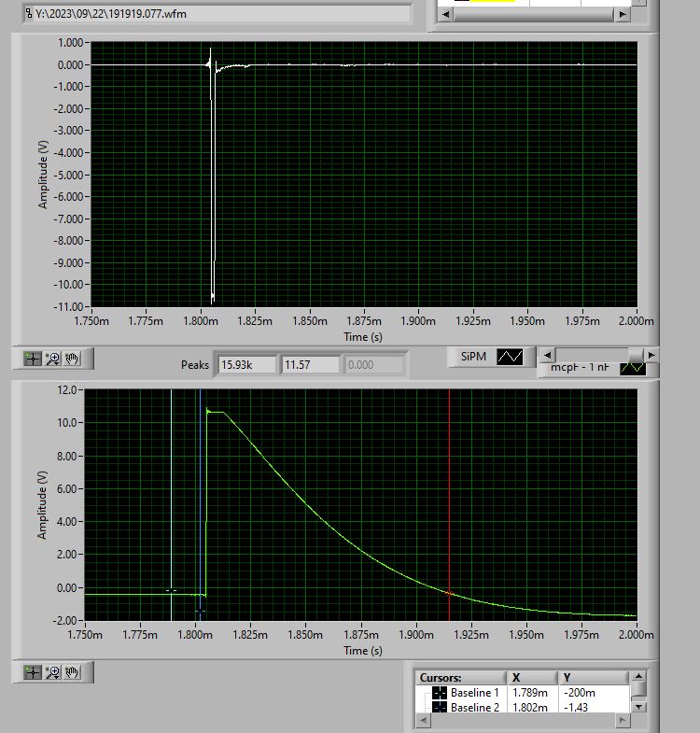The height and width of the screenshot is (733, 700).
Task: Activate zoom magnifier tool under bottom graph
Action: [x=52, y=672]
